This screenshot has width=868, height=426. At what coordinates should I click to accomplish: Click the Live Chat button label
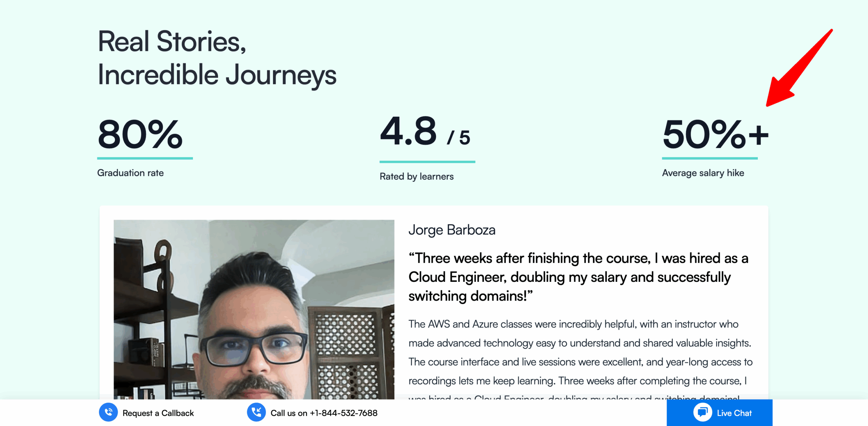click(734, 413)
